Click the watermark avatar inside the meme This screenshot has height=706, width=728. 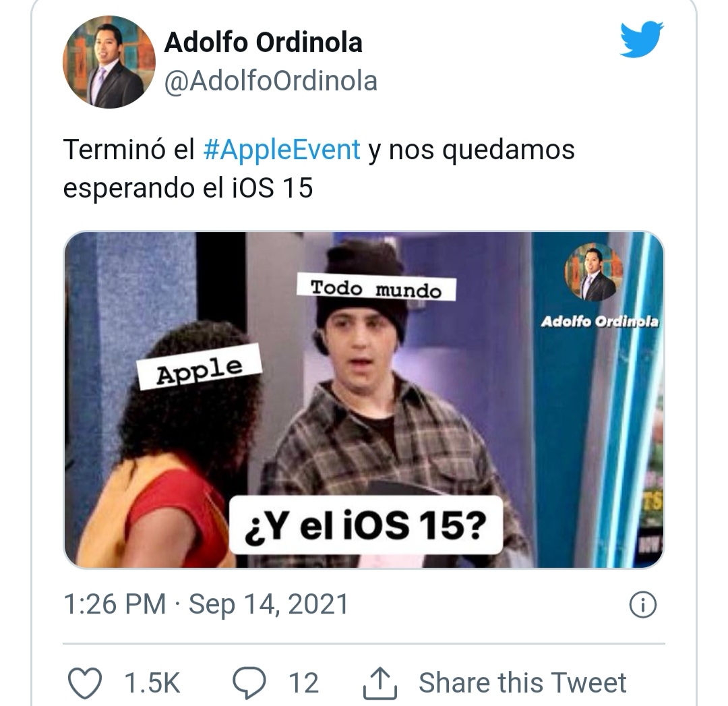tap(593, 272)
